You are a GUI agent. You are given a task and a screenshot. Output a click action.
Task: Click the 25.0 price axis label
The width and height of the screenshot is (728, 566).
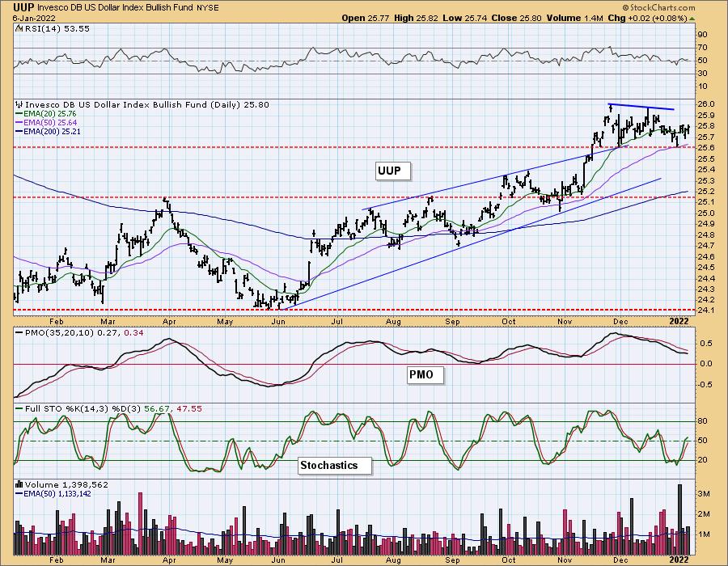pos(705,213)
